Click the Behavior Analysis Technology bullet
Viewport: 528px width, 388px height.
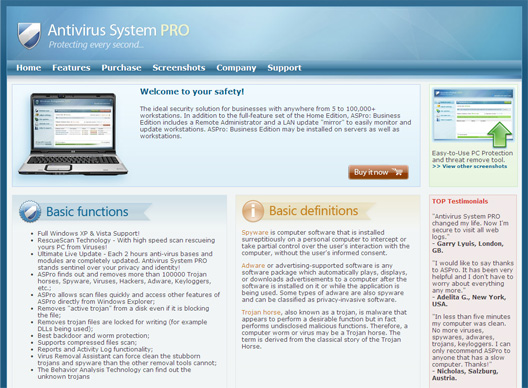pyautogui.click(x=114, y=373)
